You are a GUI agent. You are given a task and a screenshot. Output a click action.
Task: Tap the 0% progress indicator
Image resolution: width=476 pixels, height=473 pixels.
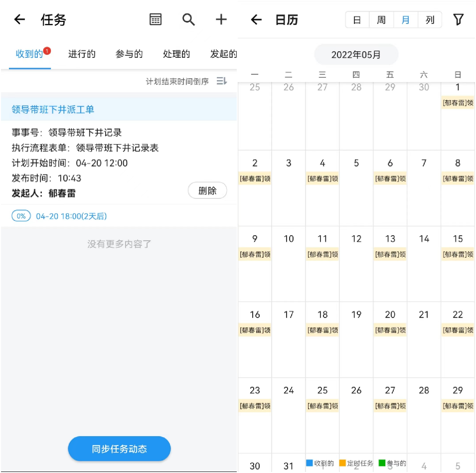[x=21, y=216]
